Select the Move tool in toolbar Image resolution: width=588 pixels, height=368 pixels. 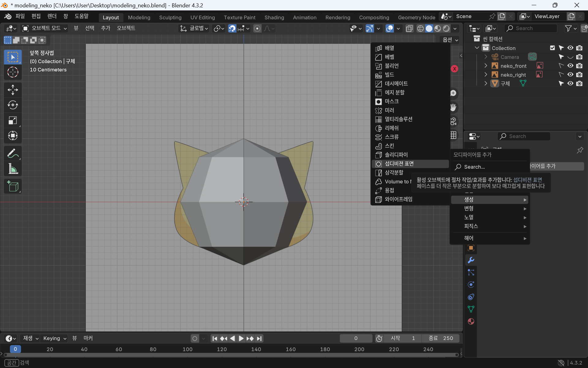(13, 90)
